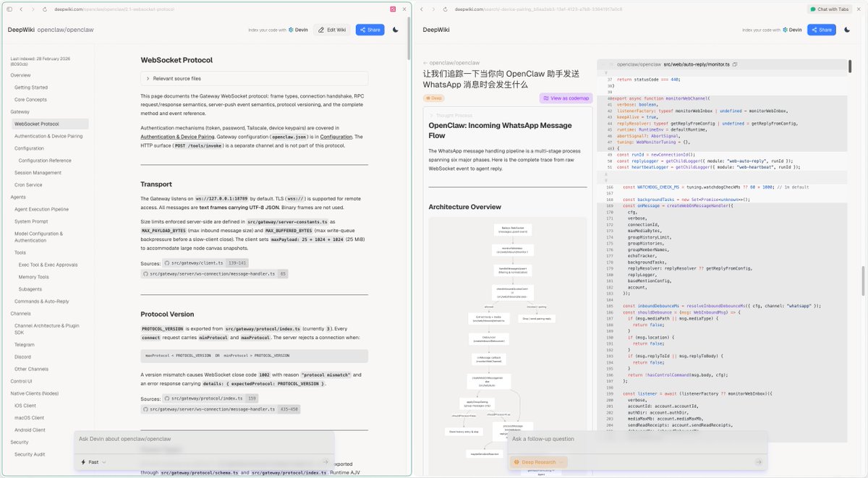Close the right browser tab
This screenshot has height=478, width=868.
[860, 9]
